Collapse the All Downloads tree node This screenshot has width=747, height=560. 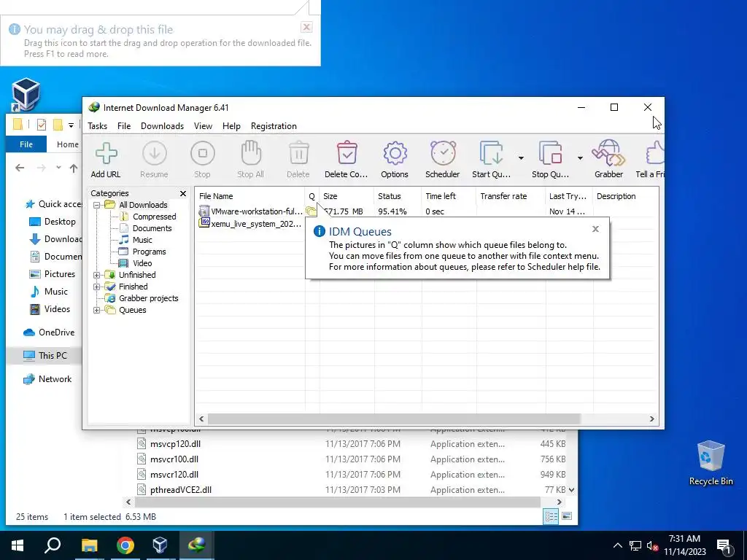[x=97, y=205]
